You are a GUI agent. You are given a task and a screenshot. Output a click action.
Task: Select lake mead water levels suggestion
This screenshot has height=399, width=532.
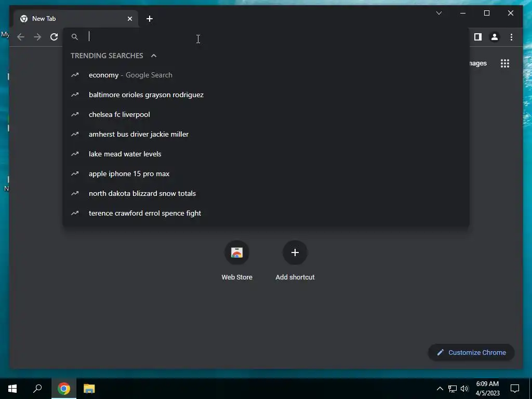pos(266,154)
